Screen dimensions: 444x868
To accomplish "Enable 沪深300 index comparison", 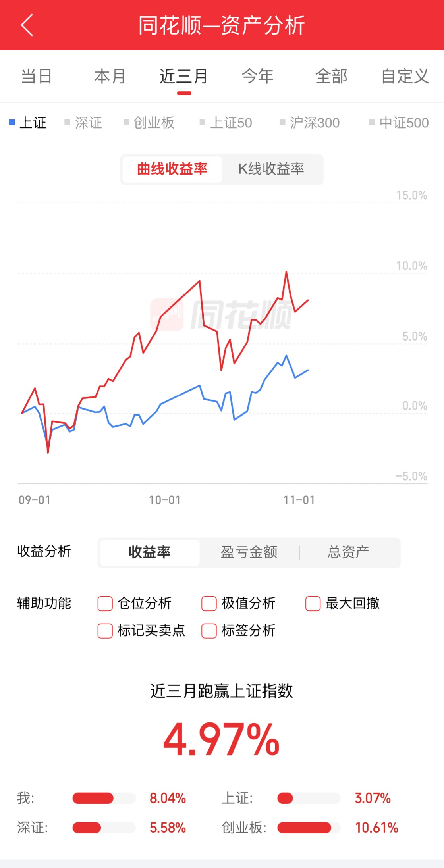I will (310, 123).
